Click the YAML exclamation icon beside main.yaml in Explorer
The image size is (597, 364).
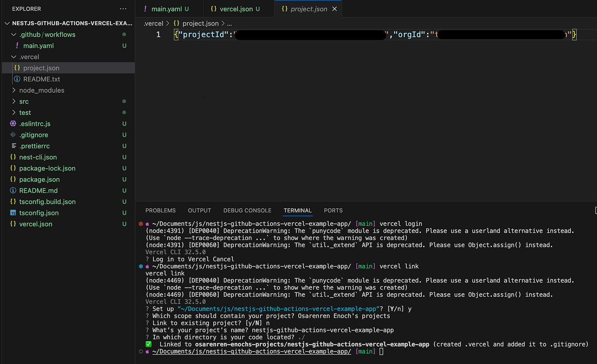point(17,46)
